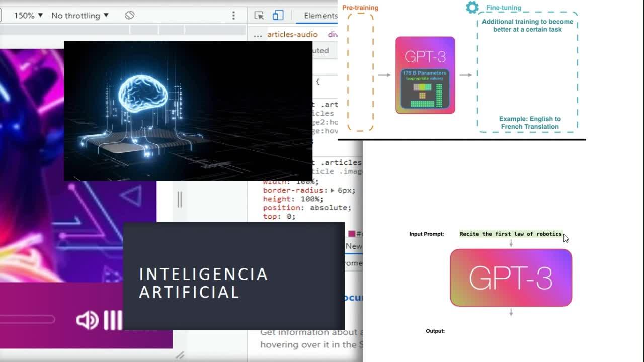Click the magenta color swatch
Image resolution: width=644 pixels, height=362 pixels.
[x=352, y=234]
